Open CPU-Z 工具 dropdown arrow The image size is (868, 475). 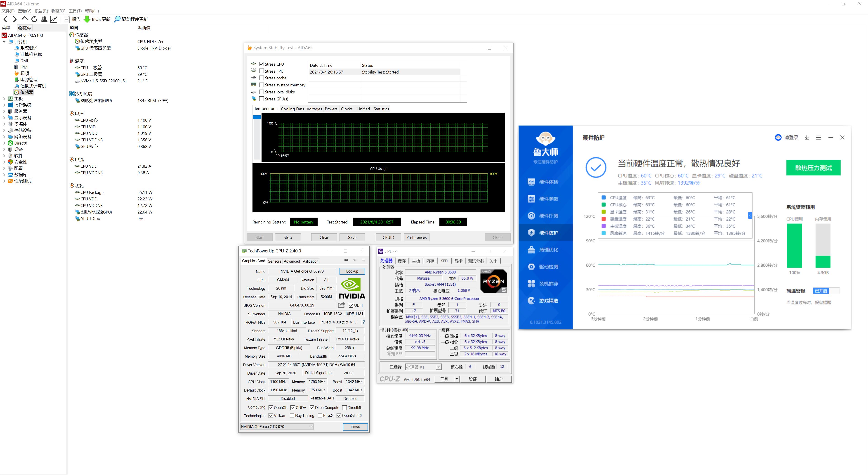pyautogui.click(x=457, y=379)
